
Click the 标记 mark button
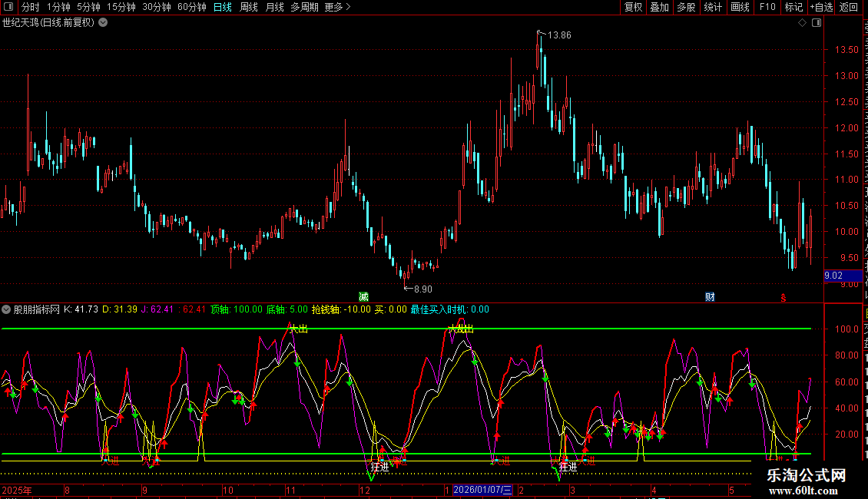793,7
